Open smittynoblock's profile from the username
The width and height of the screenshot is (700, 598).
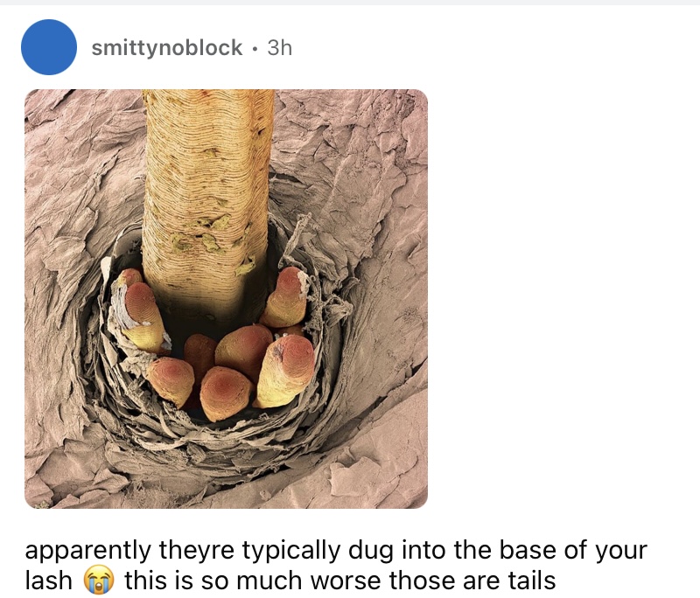[167, 48]
